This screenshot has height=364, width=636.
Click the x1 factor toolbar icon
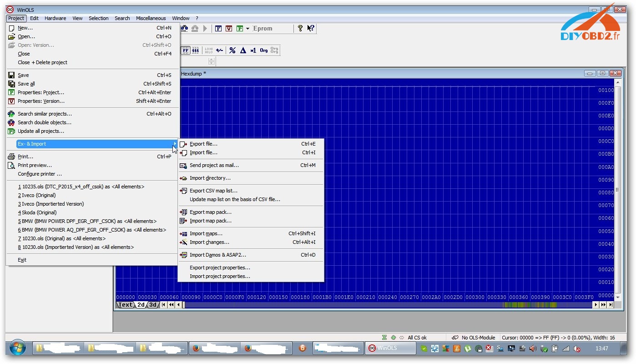tap(253, 50)
